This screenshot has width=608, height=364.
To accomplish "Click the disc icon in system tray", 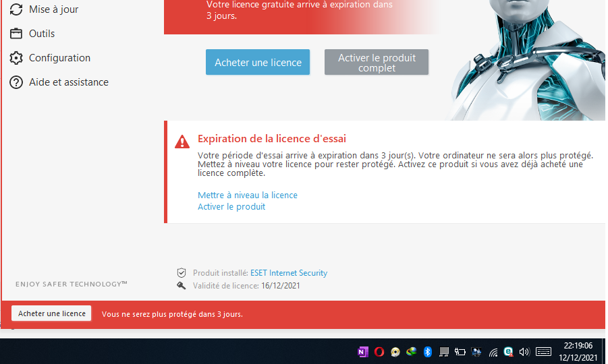I will (395, 352).
